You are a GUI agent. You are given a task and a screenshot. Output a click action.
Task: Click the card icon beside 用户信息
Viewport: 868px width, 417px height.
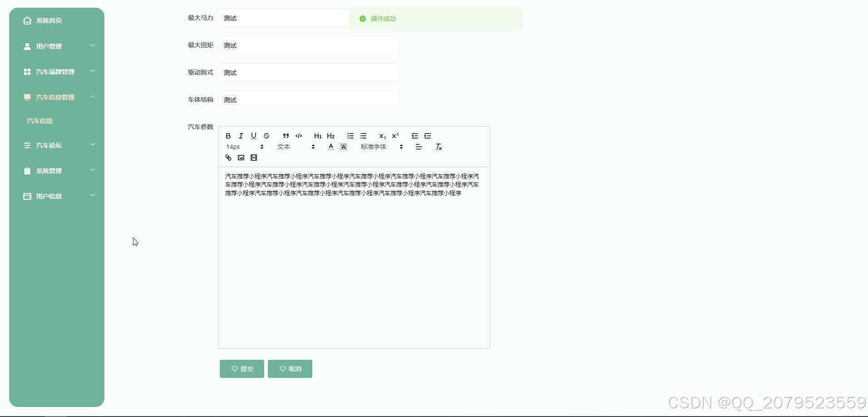point(27,196)
